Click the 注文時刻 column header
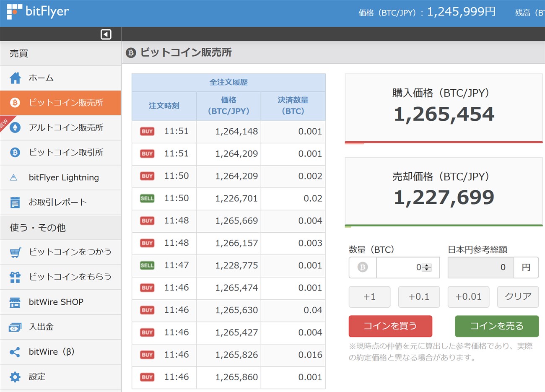Viewport: 545px width, 392px height. (164, 106)
